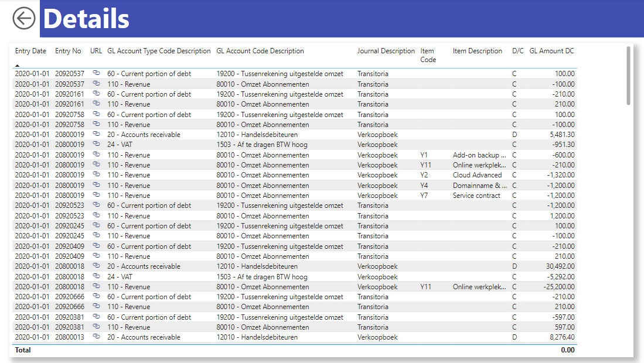Viewport: 644px width, 363px height.
Task: Open URL link for entry 20920758 revenue row
Action: (96, 124)
